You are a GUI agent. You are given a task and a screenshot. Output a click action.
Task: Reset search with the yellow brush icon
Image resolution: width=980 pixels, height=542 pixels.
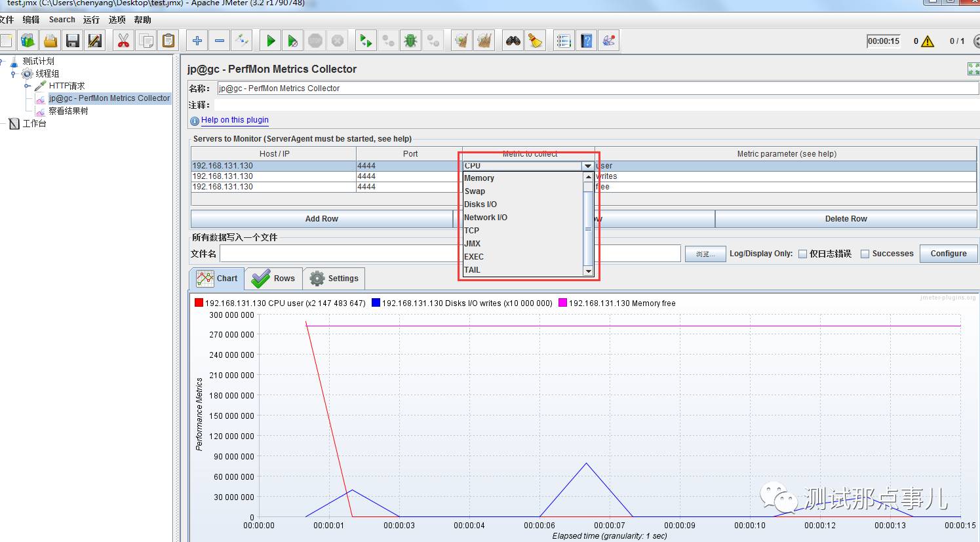coord(535,41)
